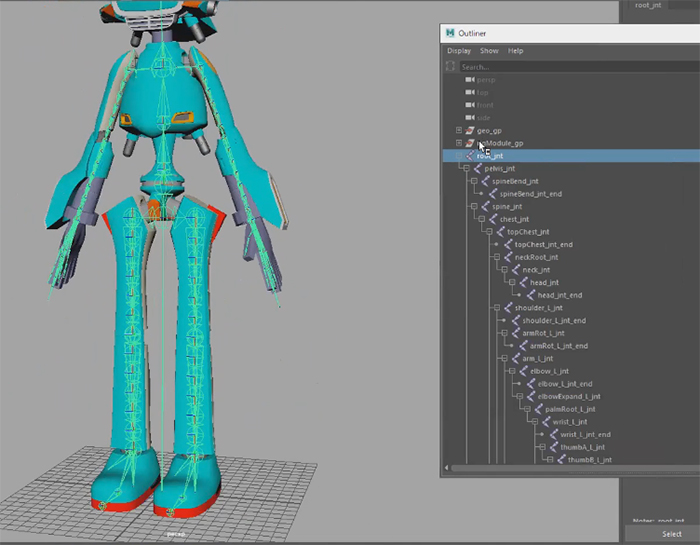Collapse the spineBend_jnt node
Image resolution: width=700 pixels, height=545 pixels.
pos(474,181)
